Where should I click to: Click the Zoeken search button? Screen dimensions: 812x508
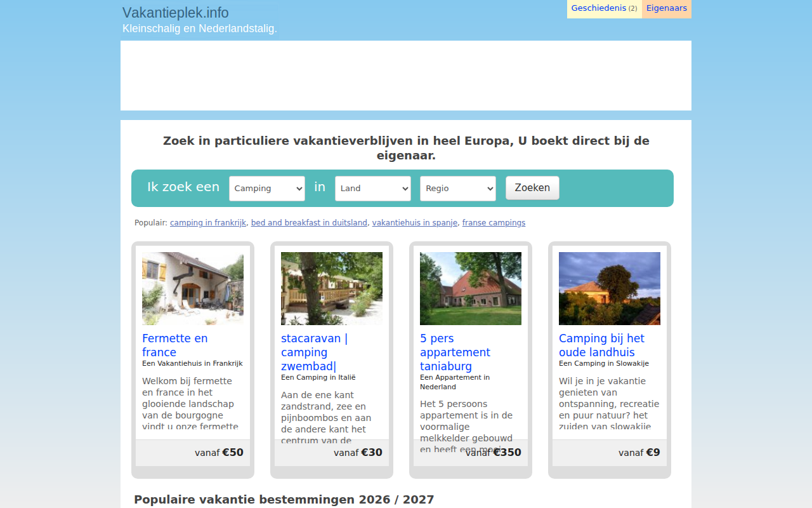[x=532, y=188]
